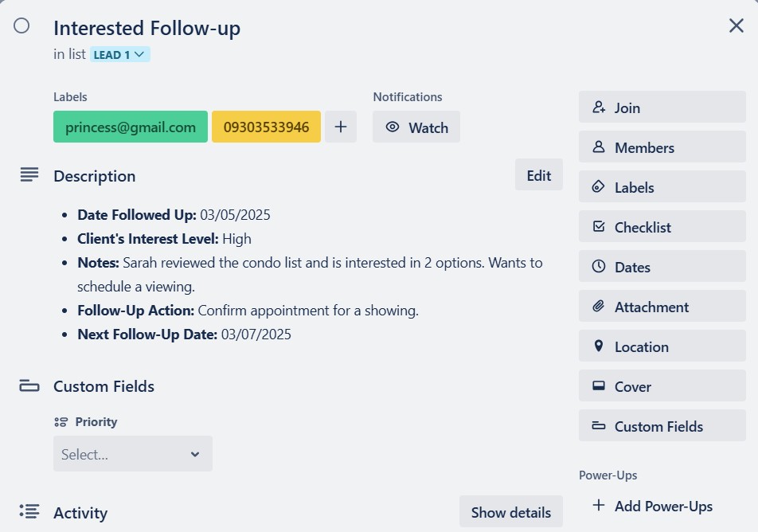Edit the card description
The image size is (758, 532).
click(x=538, y=176)
